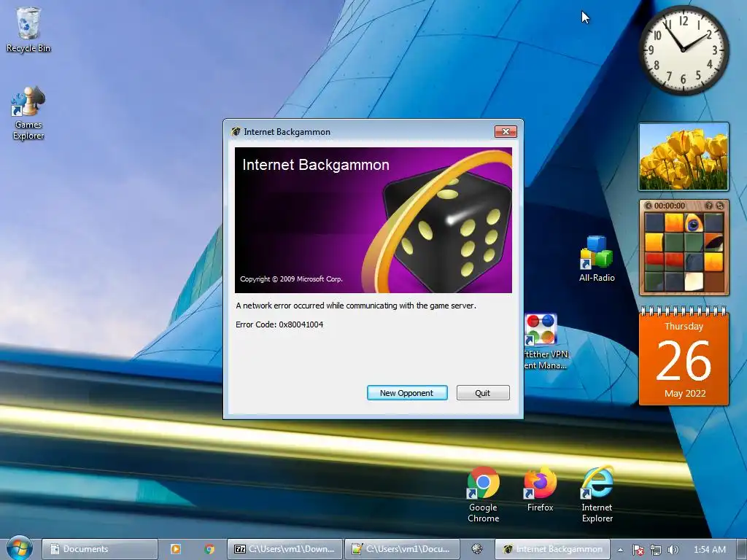The width and height of the screenshot is (747, 560).
Task: Click the Show Desktop strip at taskbar end
Action: click(742, 549)
